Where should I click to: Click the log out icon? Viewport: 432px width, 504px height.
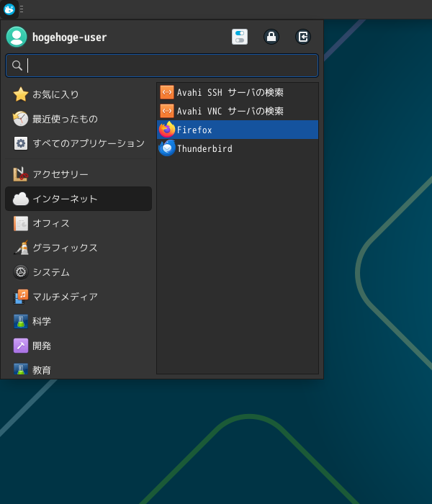point(303,37)
